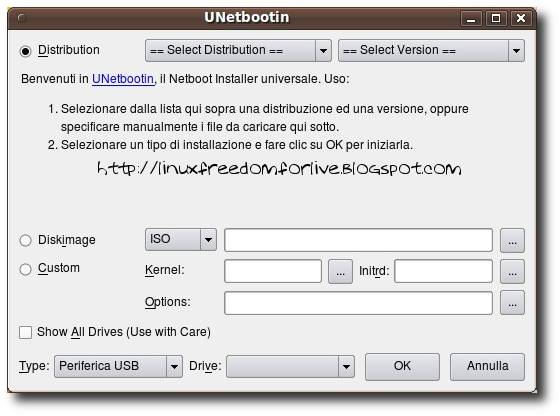Focus the disk image path field
This screenshot has height=416, width=560.
click(359, 240)
